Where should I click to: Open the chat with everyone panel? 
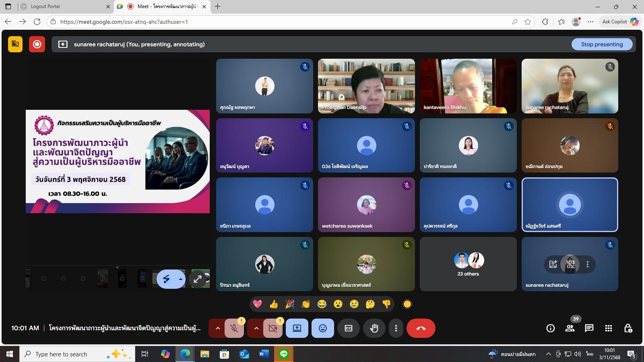click(x=589, y=328)
